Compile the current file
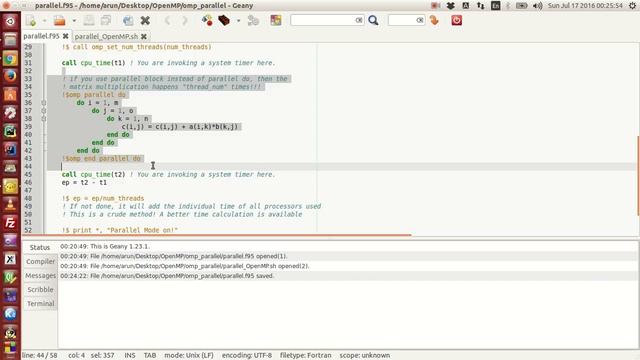640x360 pixels. [x=207, y=20]
